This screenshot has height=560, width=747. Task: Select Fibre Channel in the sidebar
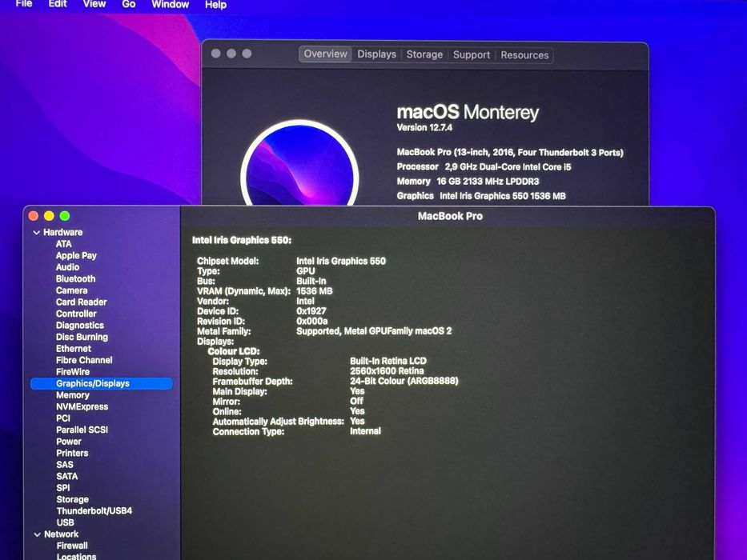click(x=84, y=360)
